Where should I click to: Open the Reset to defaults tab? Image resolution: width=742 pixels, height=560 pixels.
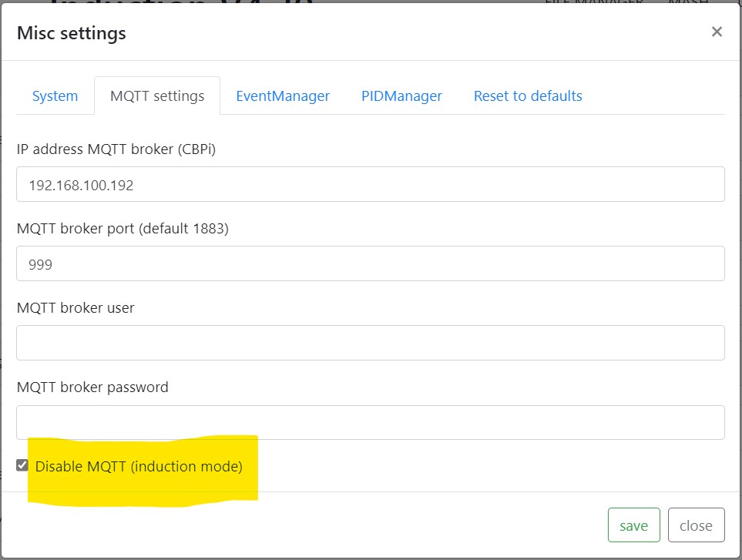point(528,96)
